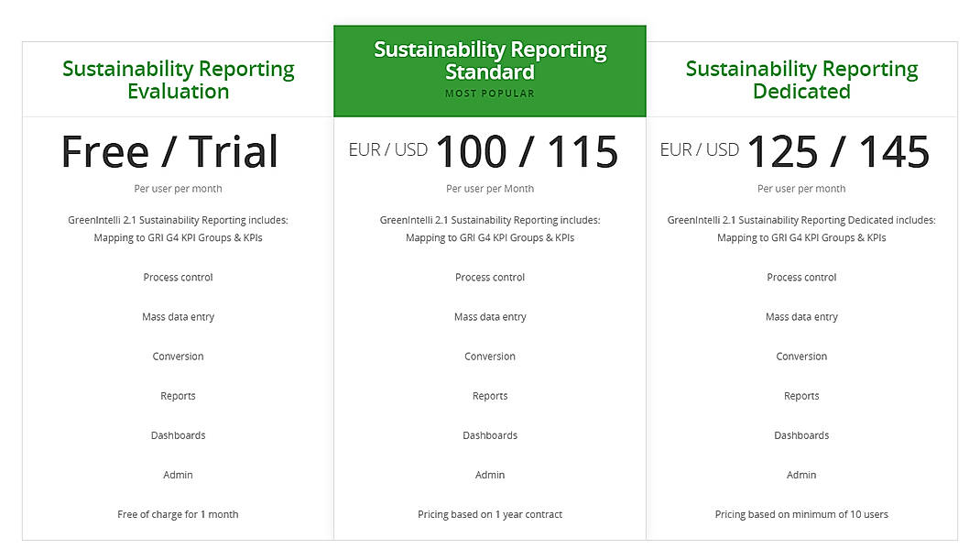Screen dimensions: 980x560
Task: Click the 100 / 115 price figure
Action: tap(527, 152)
